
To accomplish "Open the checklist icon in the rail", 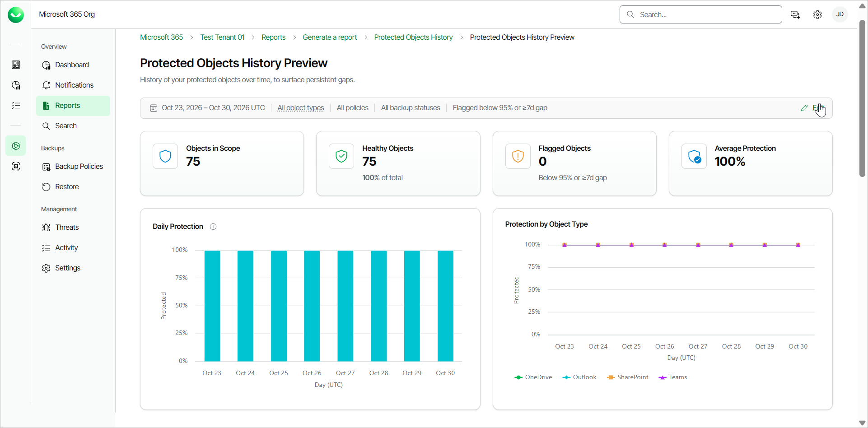I will pyautogui.click(x=16, y=105).
